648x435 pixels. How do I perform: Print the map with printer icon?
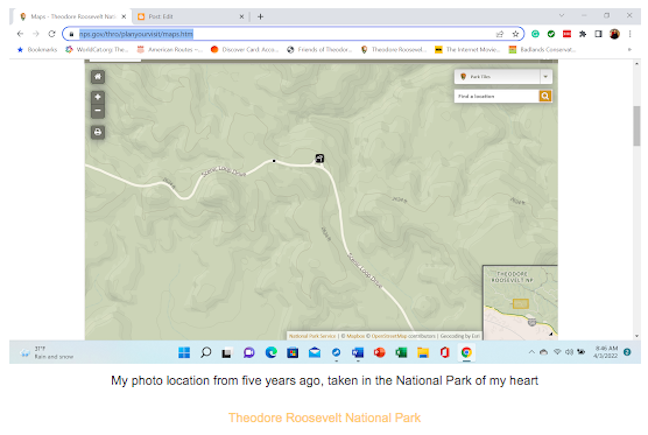tap(97, 131)
